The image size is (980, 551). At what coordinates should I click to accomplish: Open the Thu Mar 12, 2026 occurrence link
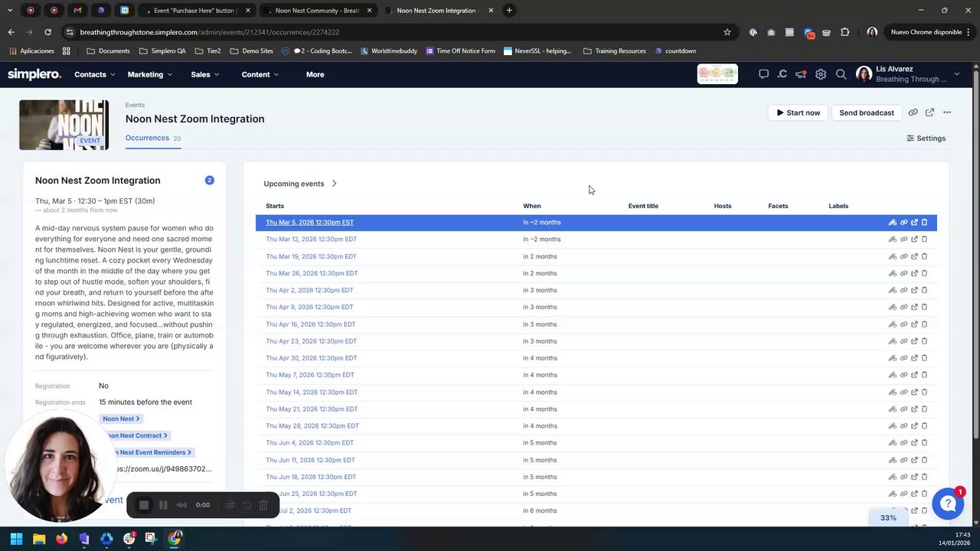coord(311,240)
